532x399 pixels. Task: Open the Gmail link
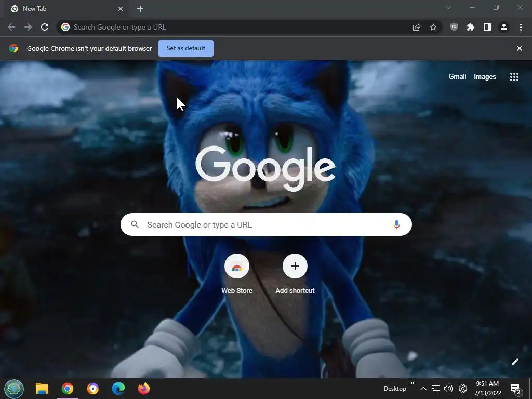tap(457, 77)
